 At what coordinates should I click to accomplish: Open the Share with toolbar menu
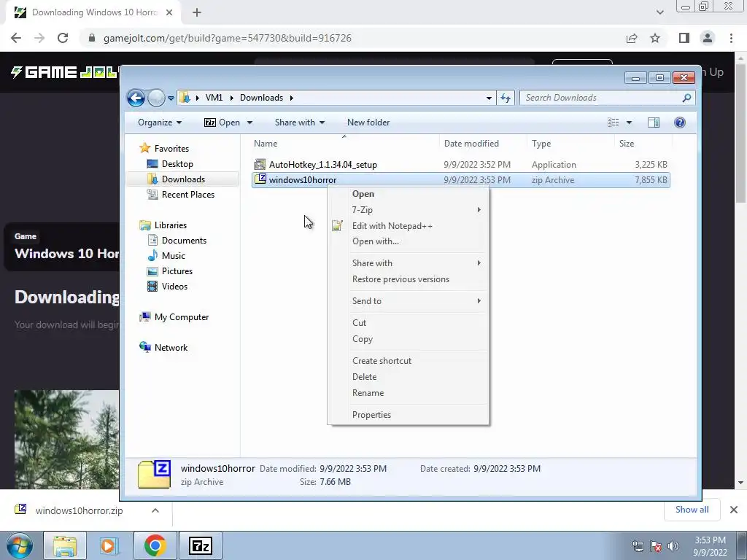pos(300,122)
